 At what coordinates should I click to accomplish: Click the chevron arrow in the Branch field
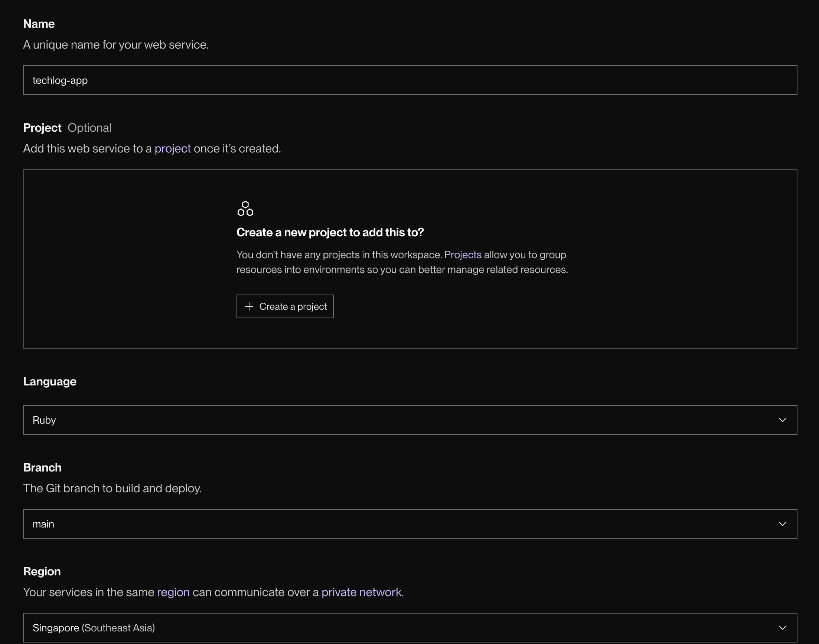tap(782, 524)
